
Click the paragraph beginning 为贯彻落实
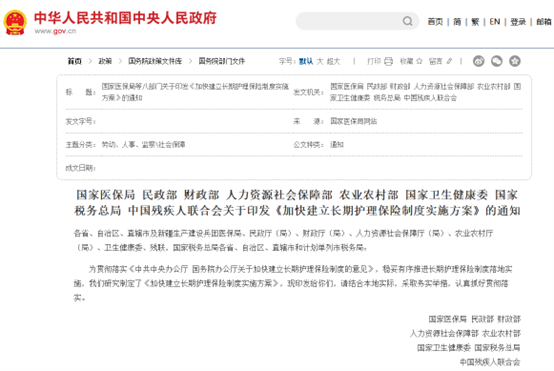tap(293, 283)
